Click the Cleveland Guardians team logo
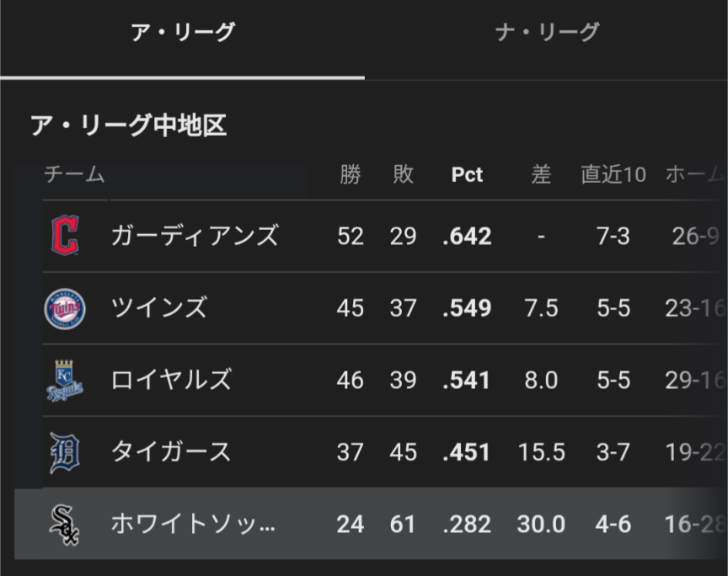Image resolution: width=728 pixels, height=576 pixels. [65, 236]
